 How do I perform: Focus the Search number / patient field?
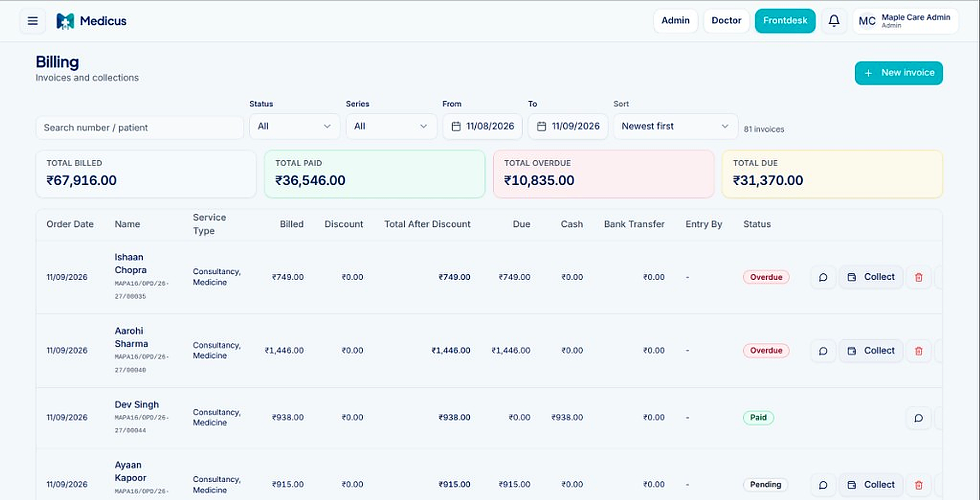(x=140, y=128)
